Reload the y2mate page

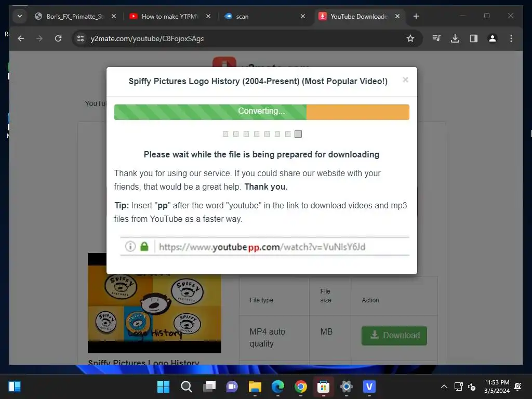[58, 38]
